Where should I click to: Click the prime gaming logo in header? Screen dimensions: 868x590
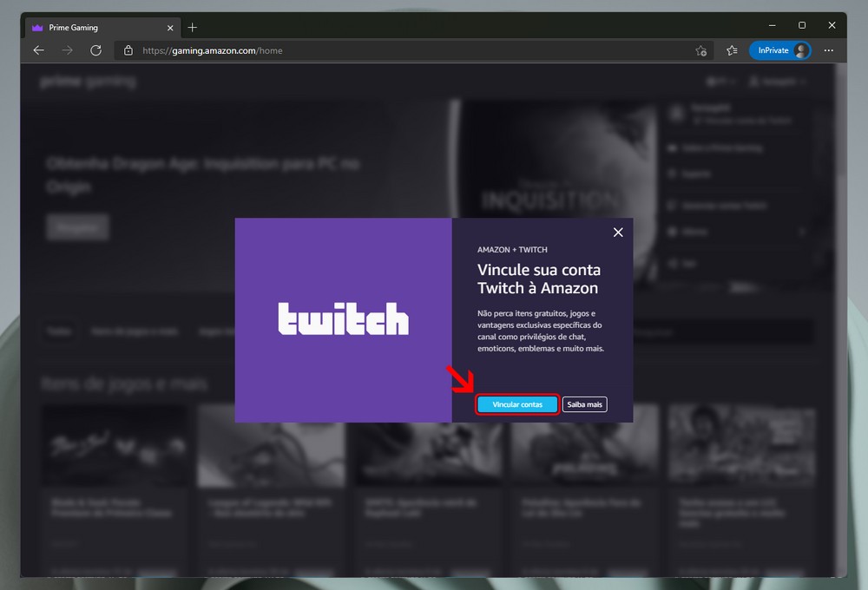click(88, 82)
